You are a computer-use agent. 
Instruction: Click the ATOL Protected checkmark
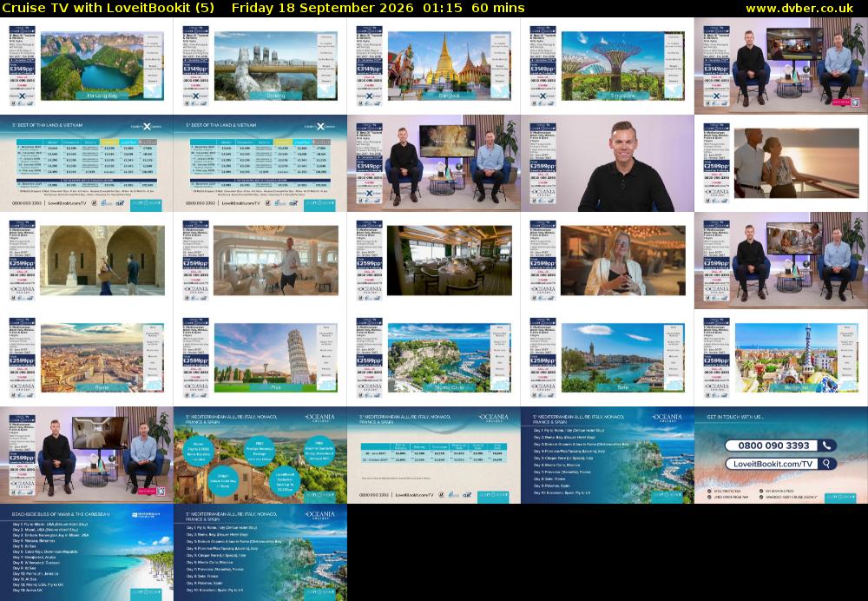click(710, 491)
